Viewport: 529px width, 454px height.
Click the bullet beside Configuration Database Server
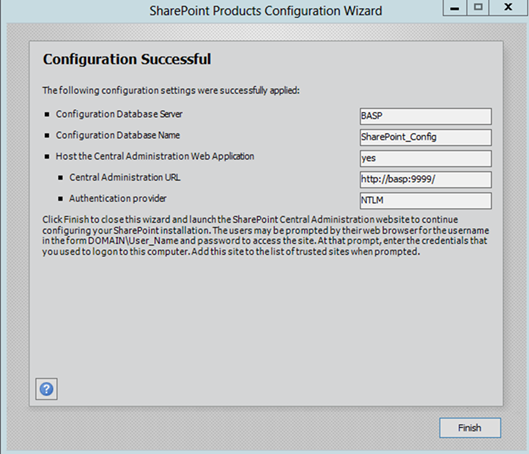pyautogui.click(x=47, y=115)
